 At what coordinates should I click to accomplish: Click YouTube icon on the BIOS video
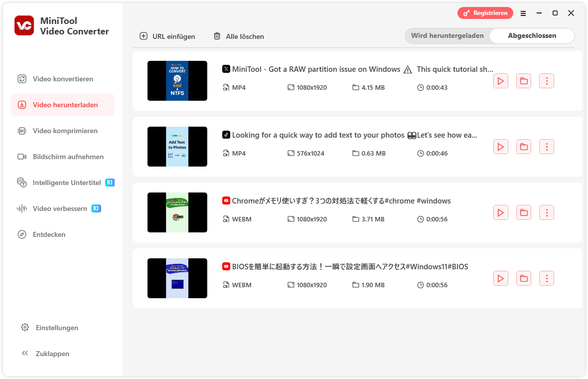click(226, 266)
